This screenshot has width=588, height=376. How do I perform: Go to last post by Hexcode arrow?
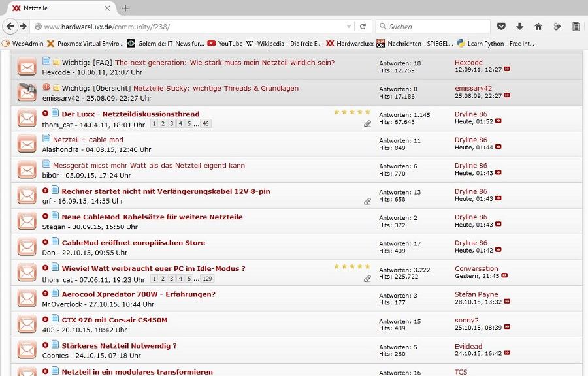(507, 69)
